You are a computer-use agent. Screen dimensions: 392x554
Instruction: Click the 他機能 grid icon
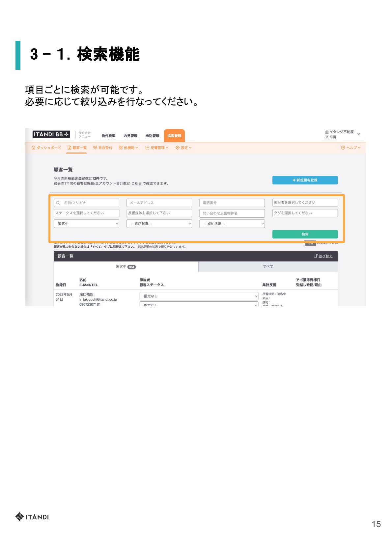tap(121, 148)
